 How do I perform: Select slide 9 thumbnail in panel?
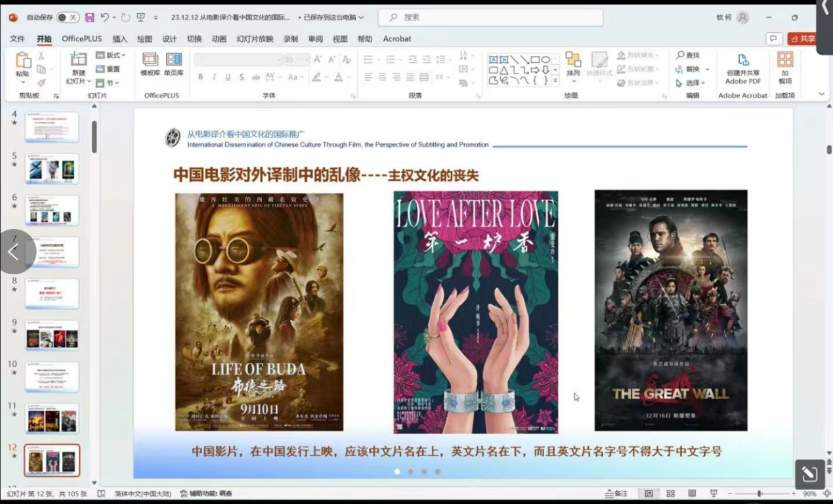click(x=52, y=335)
